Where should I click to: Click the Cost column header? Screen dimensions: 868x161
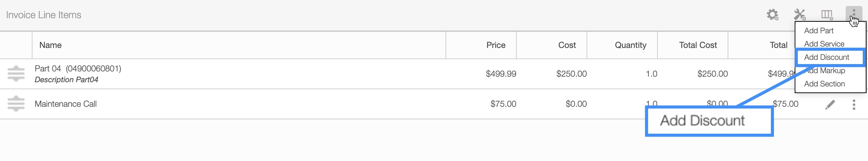567,45
